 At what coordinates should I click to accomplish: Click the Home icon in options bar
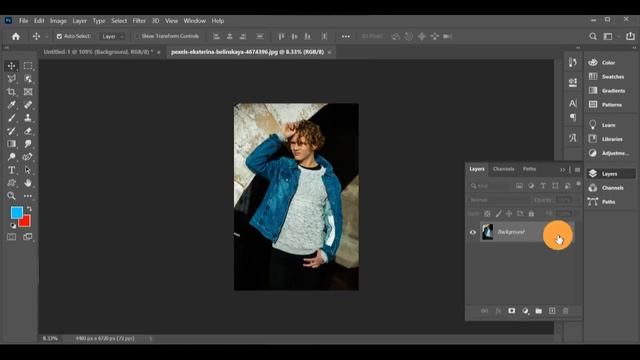16,36
